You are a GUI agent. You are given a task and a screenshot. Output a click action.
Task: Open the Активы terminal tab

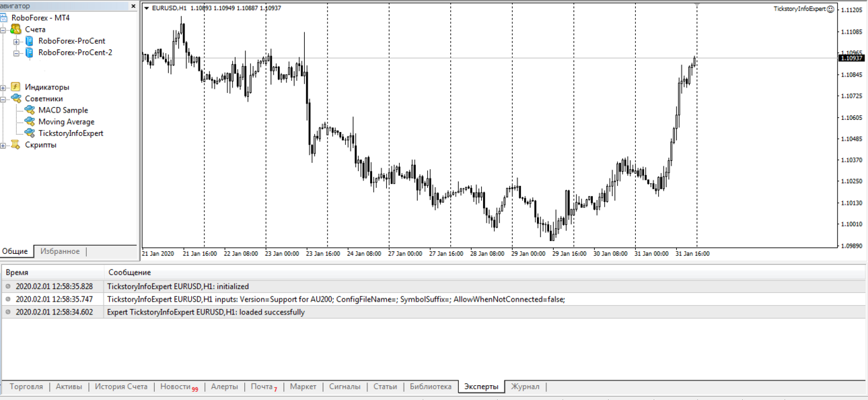(69, 387)
